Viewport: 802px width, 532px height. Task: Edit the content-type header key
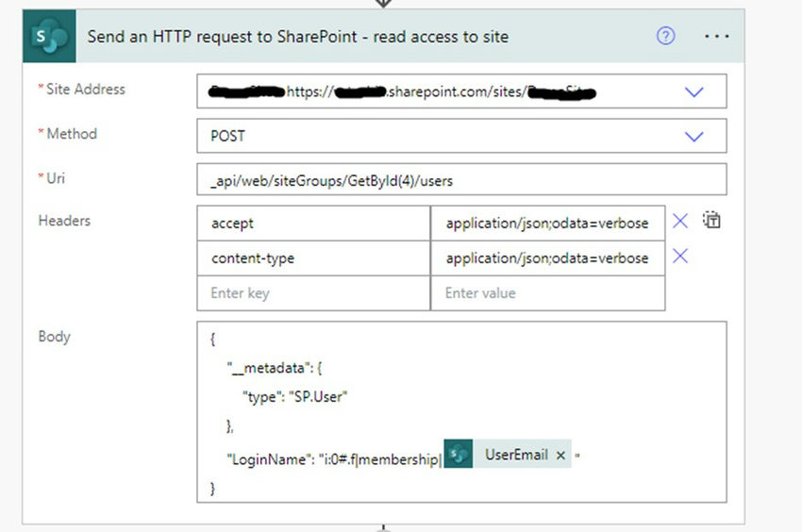(x=313, y=258)
